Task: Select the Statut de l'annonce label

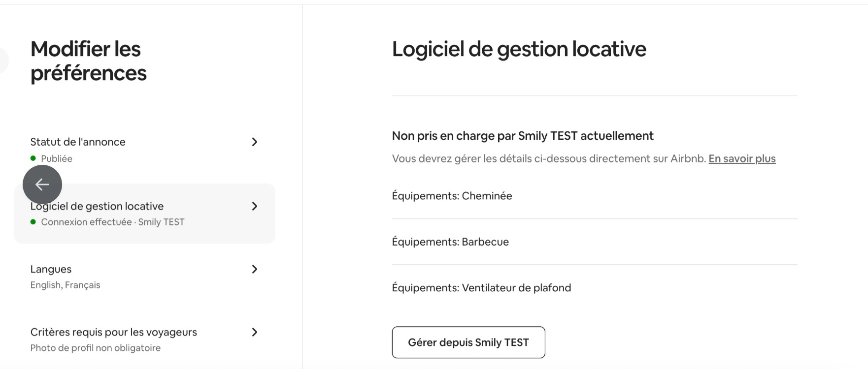Action: [x=78, y=142]
